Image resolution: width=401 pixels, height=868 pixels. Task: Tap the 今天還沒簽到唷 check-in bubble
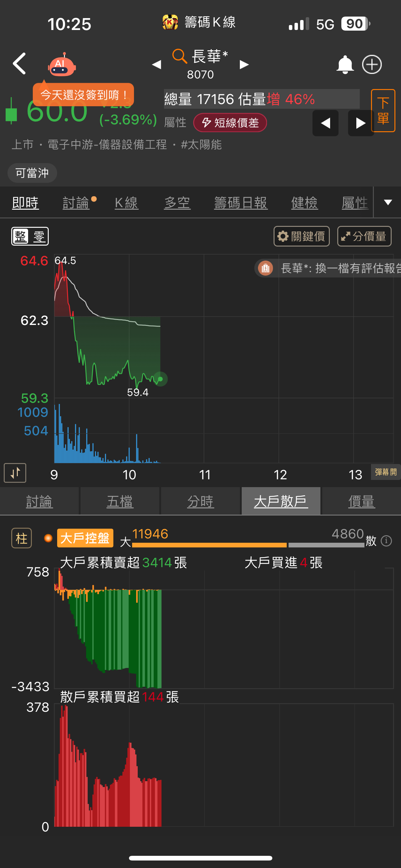[x=83, y=95]
